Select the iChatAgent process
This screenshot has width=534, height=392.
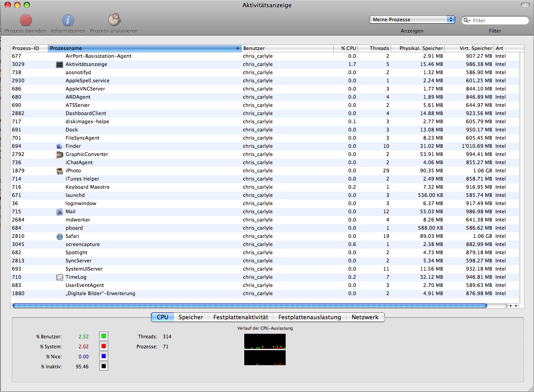pos(265,162)
